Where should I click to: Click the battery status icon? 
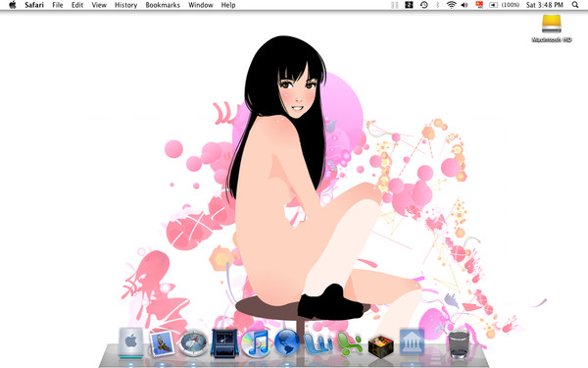click(x=494, y=5)
